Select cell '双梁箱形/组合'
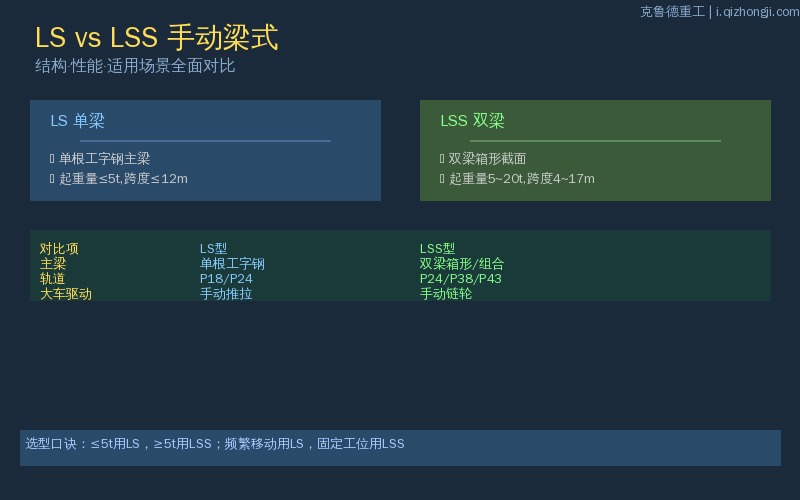Screen dimensions: 800x500 (462, 264)
